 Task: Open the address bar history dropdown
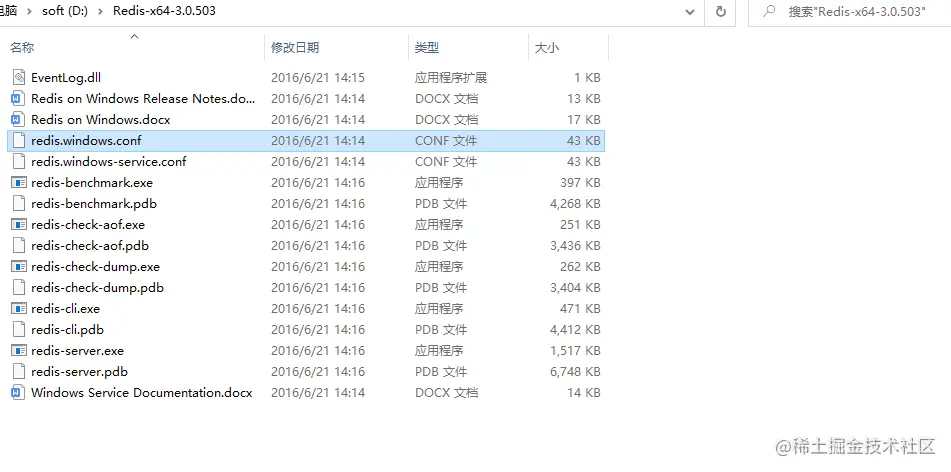[x=690, y=12]
